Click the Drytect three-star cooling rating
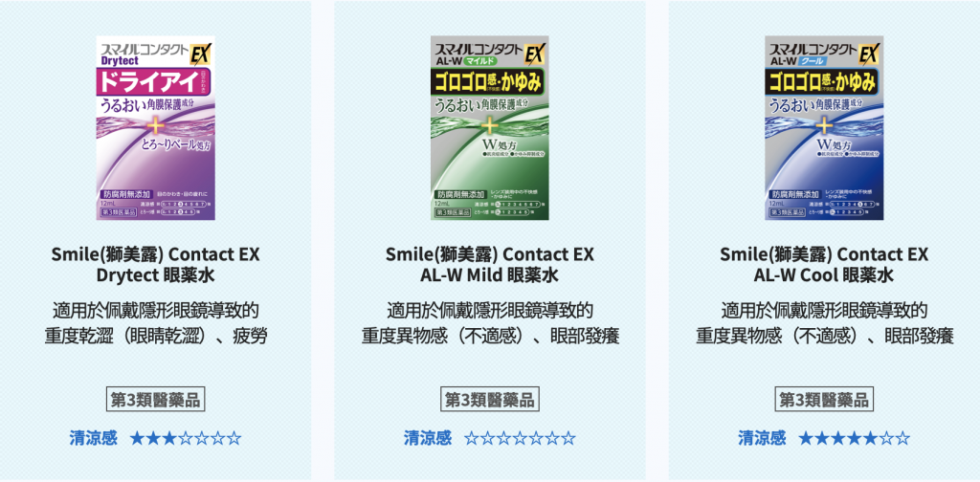 [186, 438]
